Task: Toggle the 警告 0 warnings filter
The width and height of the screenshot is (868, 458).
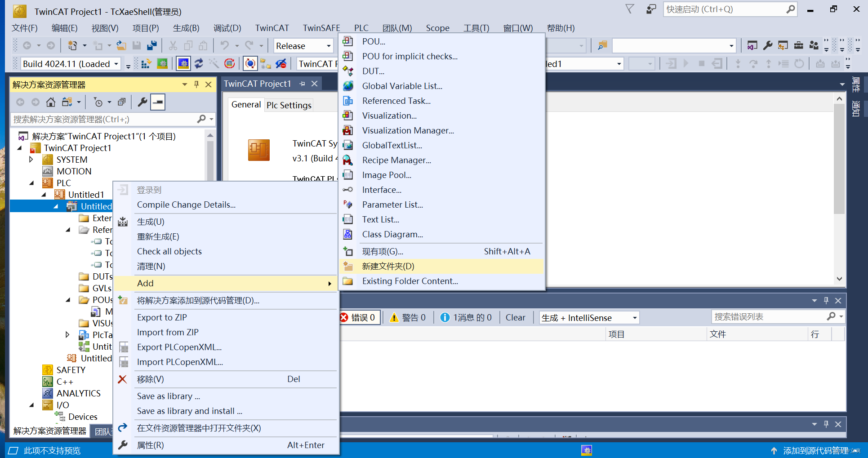Action: click(407, 318)
